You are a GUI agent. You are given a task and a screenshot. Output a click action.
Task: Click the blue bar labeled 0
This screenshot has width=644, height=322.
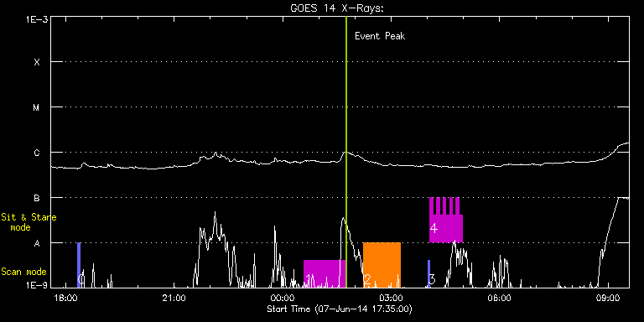(79, 265)
